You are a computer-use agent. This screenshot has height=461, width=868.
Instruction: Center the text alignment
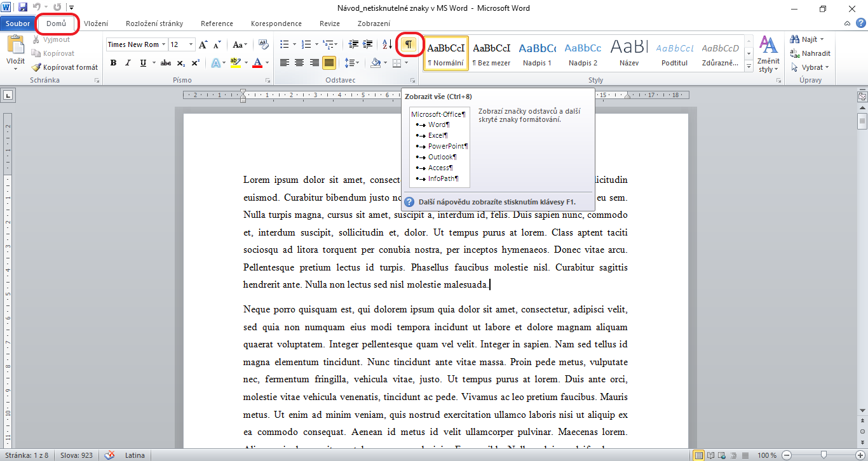(x=299, y=63)
